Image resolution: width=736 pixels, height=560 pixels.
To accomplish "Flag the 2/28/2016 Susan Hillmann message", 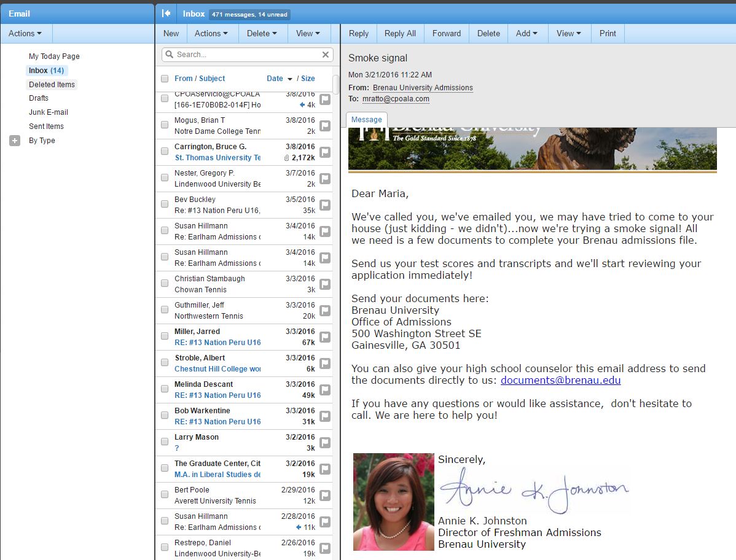I will pos(325,521).
